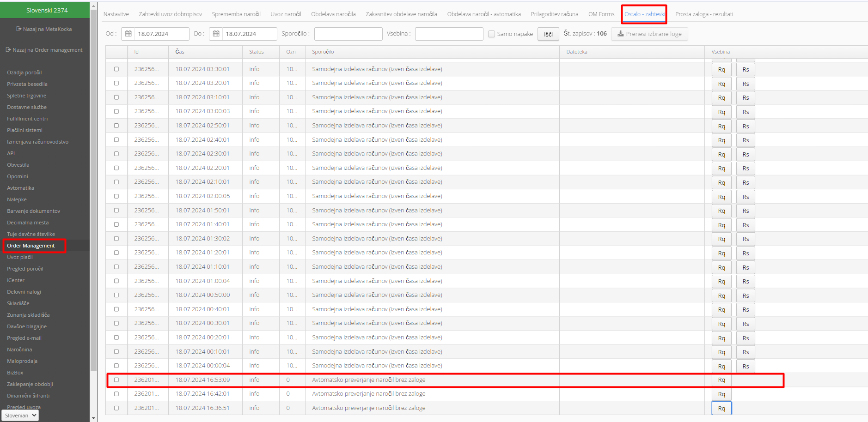868x422 pixels.
Task: Open Zaklepanje obdobji in sidebar
Action: tap(30, 384)
